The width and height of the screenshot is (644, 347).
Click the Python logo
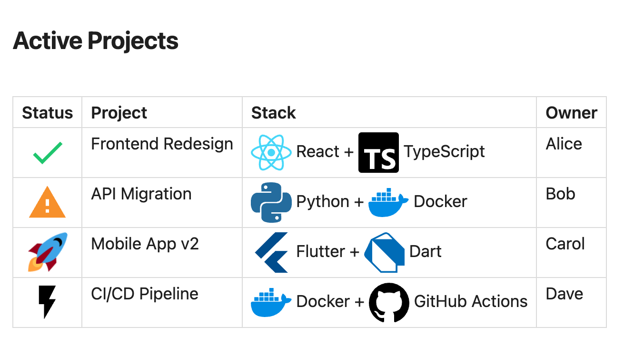[x=271, y=202]
